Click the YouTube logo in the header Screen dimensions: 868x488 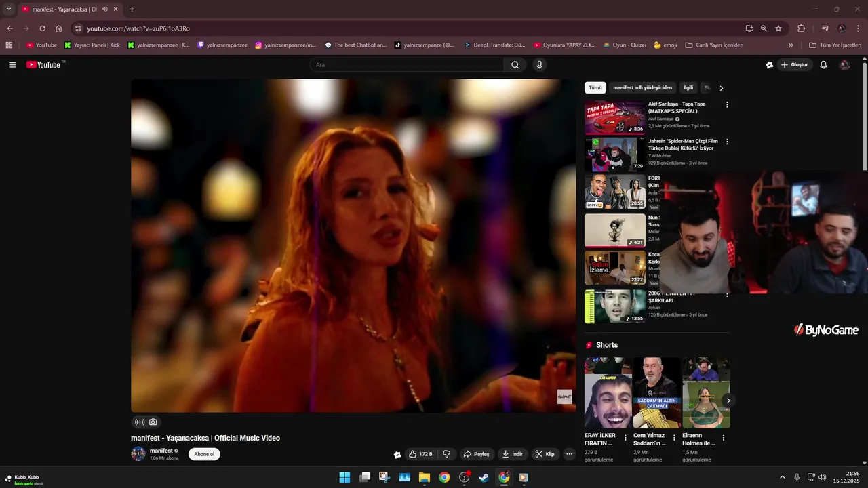coord(45,65)
